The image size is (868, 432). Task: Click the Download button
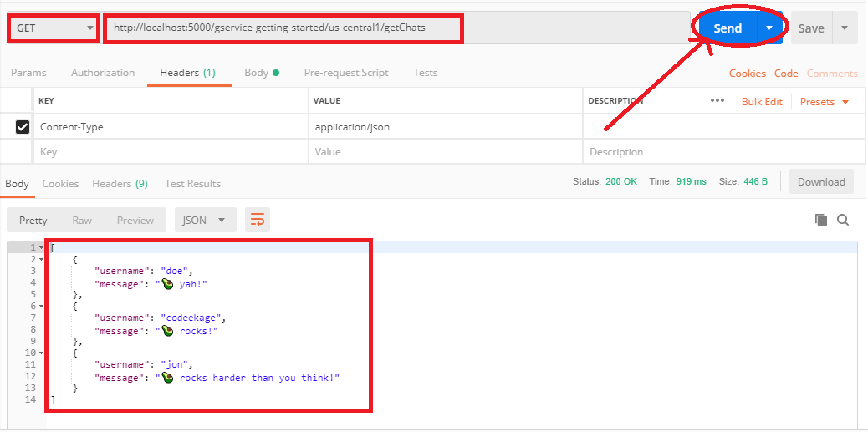click(x=821, y=182)
